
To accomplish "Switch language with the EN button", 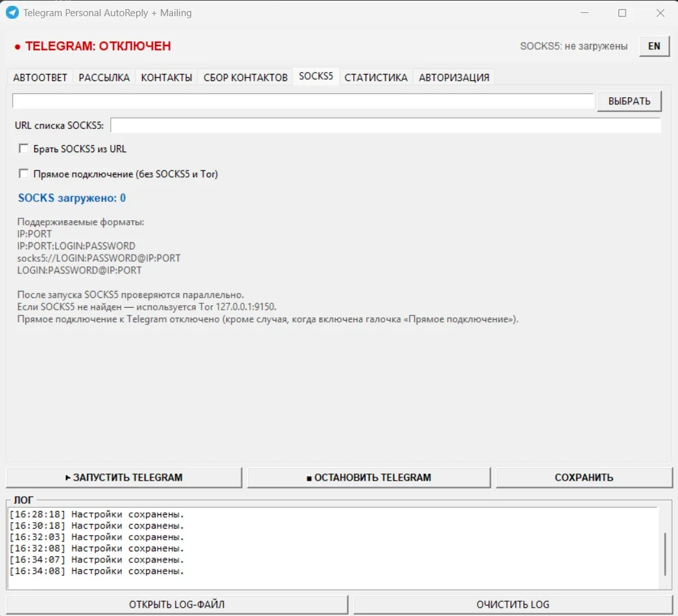I will [x=654, y=46].
